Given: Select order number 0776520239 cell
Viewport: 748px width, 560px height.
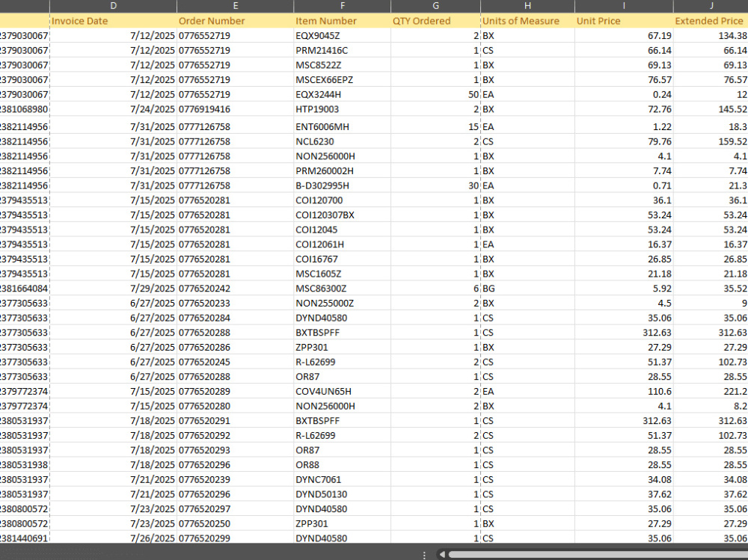Looking at the screenshot, I should [235, 479].
